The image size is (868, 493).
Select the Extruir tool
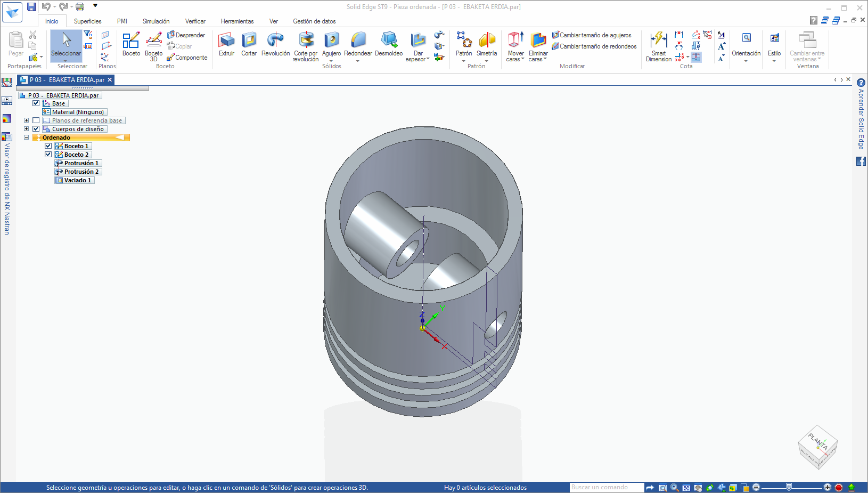[x=226, y=44]
